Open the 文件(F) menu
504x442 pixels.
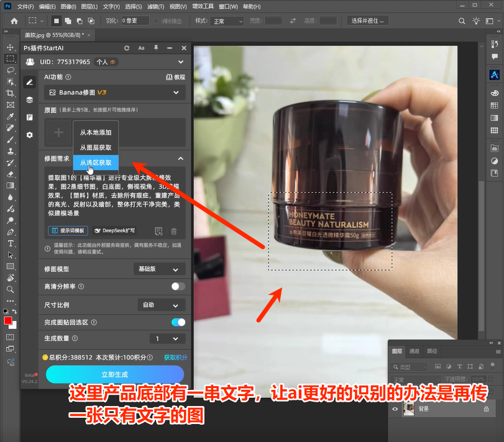click(25, 6)
